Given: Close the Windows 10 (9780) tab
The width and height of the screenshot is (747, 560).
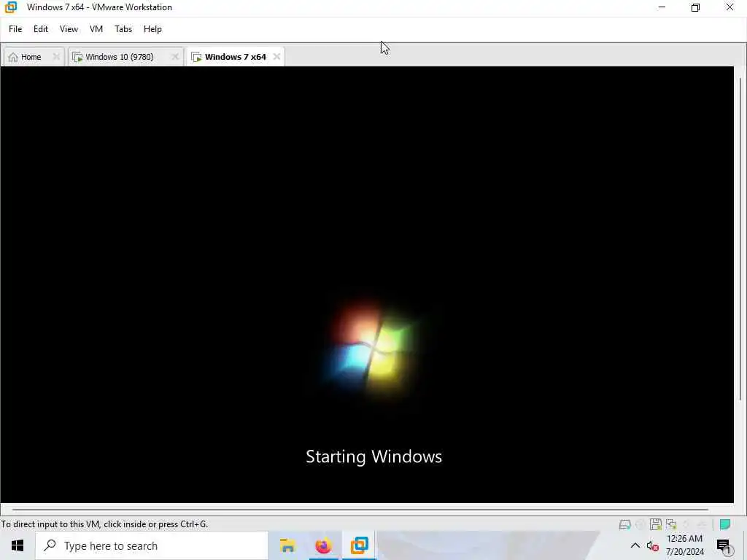Looking at the screenshot, I should [175, 57].
